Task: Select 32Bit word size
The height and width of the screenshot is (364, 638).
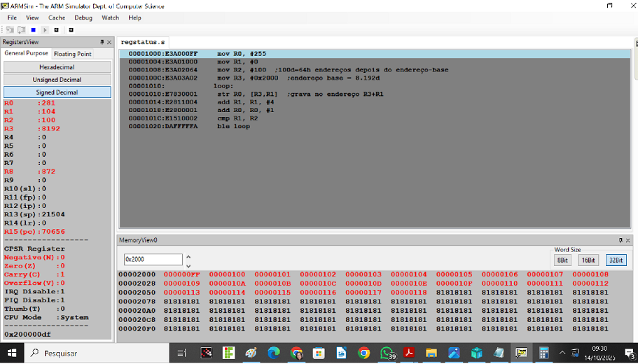Action: point(614,260)
